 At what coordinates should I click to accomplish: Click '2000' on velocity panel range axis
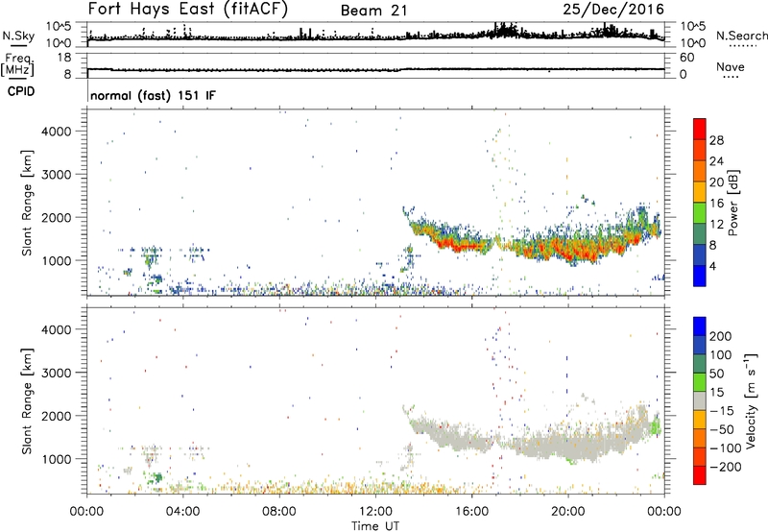pos(56,416)
